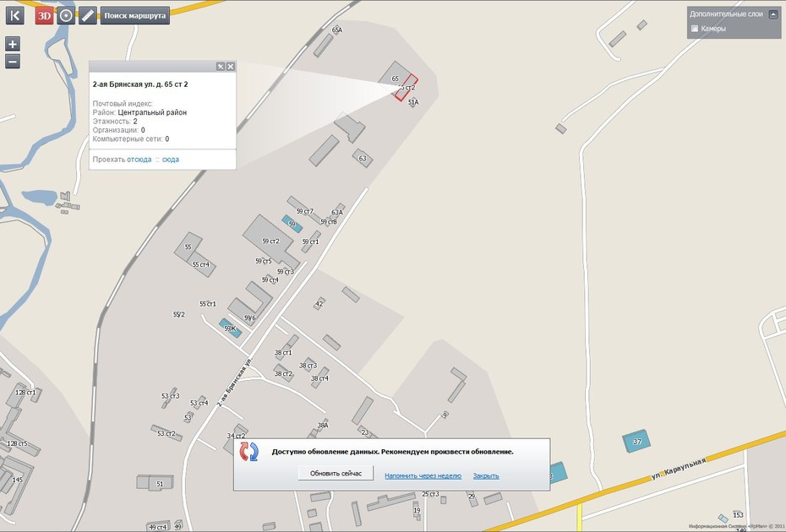The width and height of the screenshot is (786, 532).
Task: Click the building label 128 ст1
Action: 25,392
